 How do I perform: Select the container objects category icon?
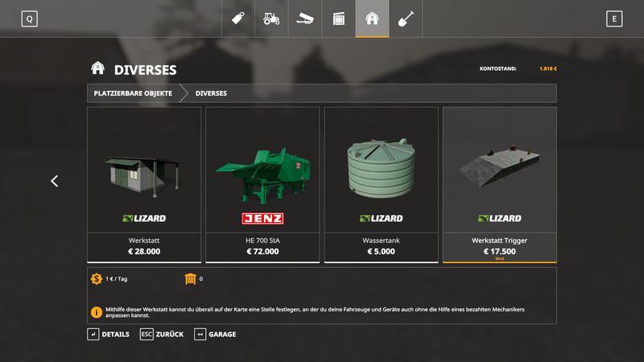tap(339, 19)
